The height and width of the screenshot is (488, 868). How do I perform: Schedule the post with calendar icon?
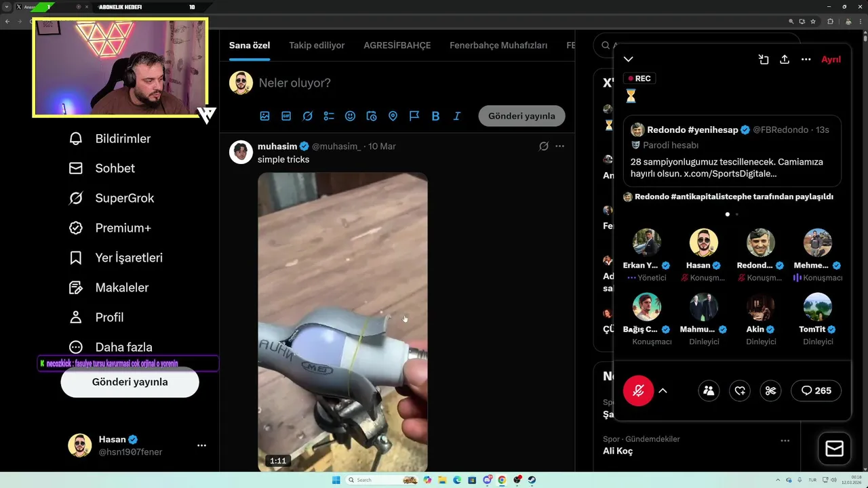tap(372, 116)
